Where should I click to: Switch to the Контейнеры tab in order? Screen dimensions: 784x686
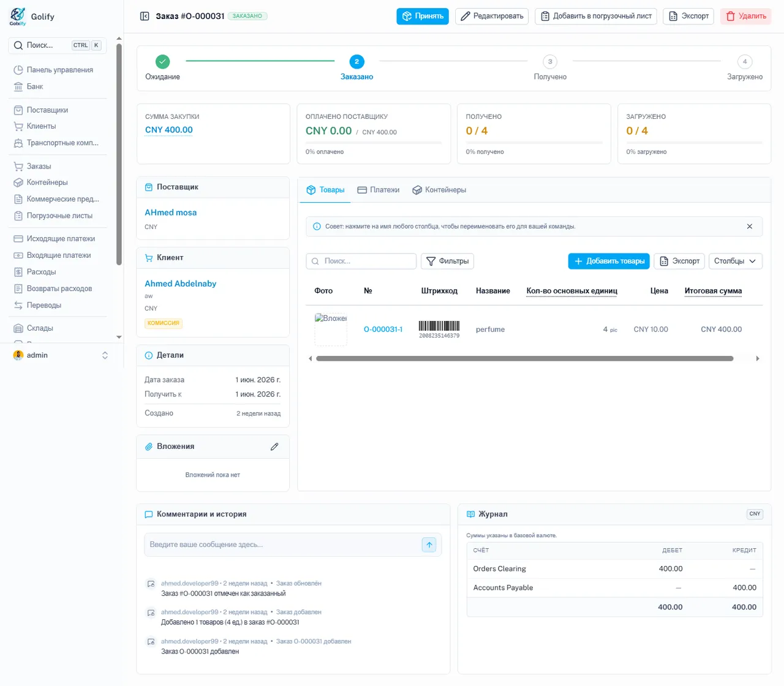tap(439, 190)
